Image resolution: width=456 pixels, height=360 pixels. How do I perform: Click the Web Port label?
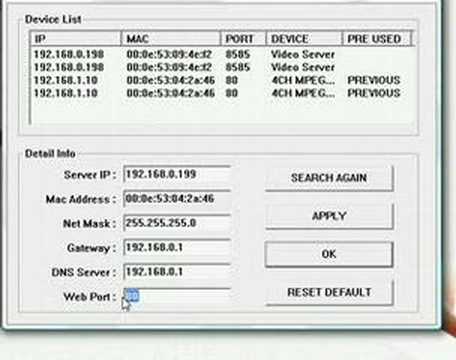pos(89,297)
